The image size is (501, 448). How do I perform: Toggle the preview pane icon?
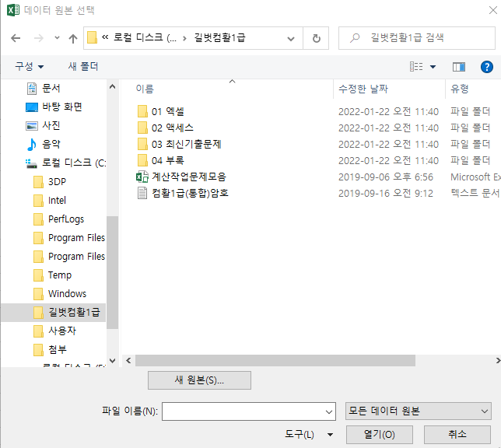(458, 67)
